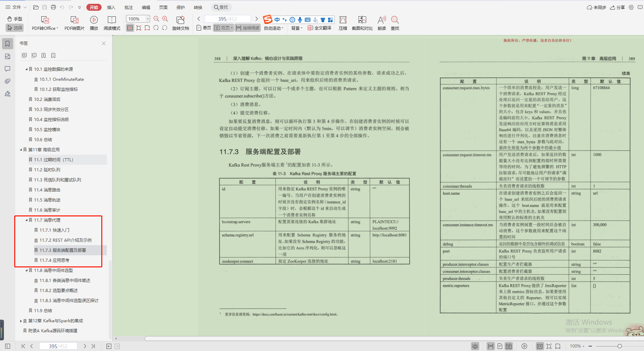Collapse the 第11章 高级应用 bookmark
Viewport: 644px width, 351px height.
(21, 150)
